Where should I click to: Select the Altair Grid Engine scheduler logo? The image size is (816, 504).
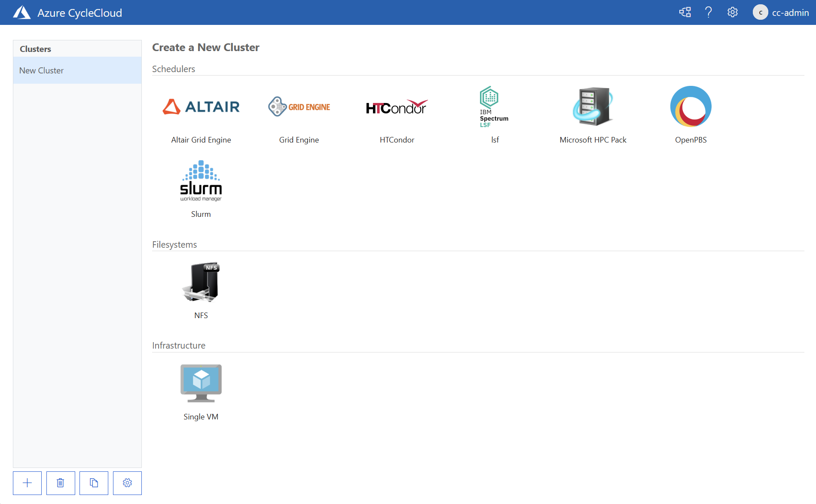click(201, 106)
